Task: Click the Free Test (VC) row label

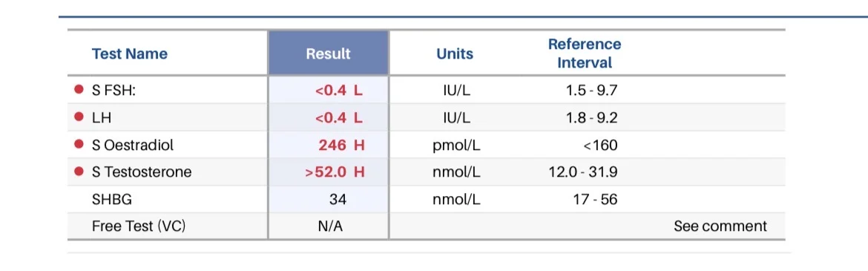Action: coord(139,226)
